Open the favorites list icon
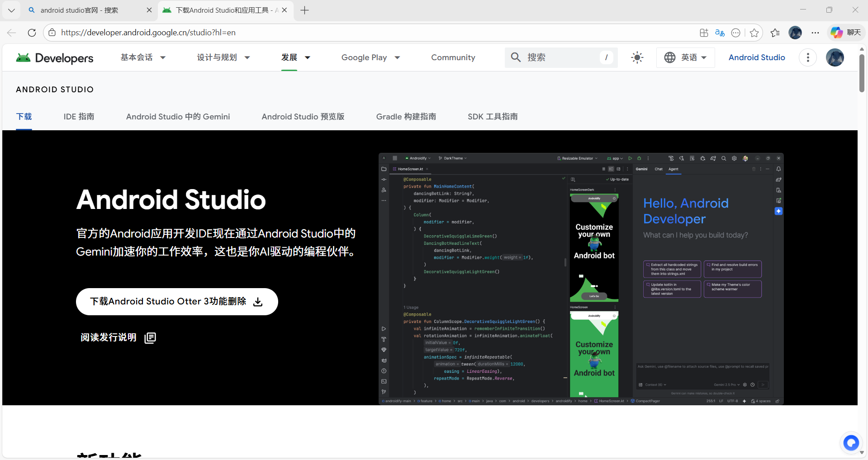The image size is (868, 460). coord(775,33)
